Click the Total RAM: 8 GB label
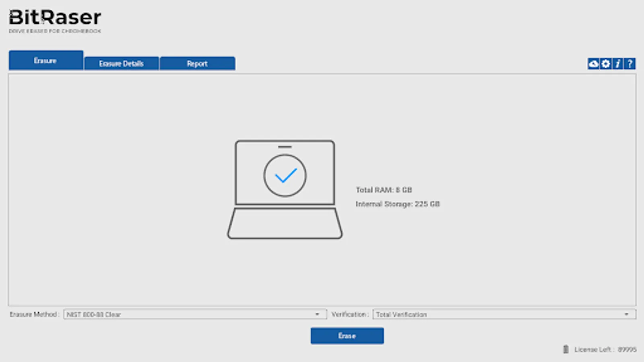 (x=384, y=189)
